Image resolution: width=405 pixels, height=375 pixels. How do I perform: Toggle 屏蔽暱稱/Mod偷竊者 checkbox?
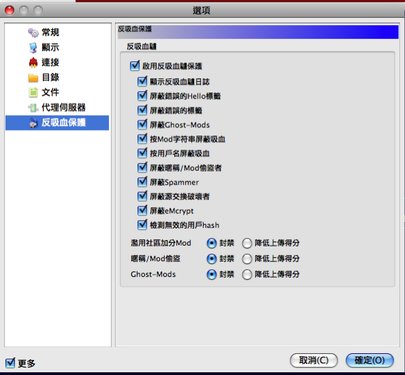pos(142,168)
